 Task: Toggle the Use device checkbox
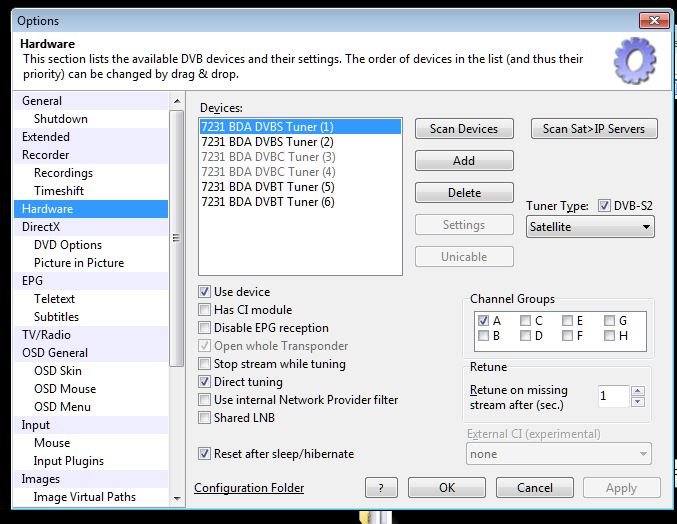[x=205, y=292]
